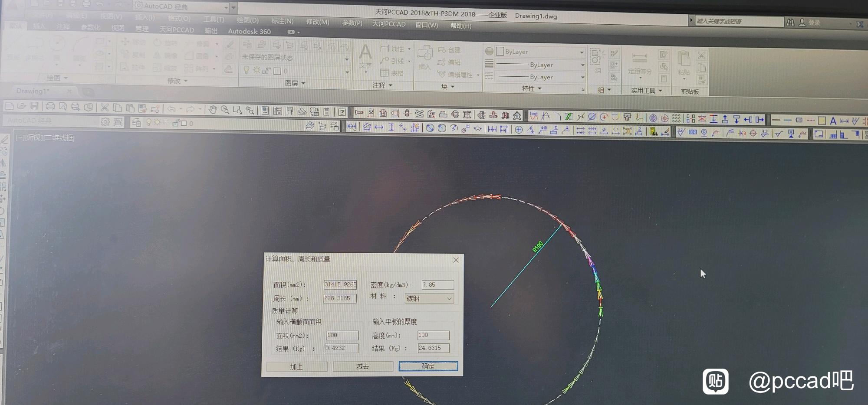The width and height of the screenshot is (868, 405).
Task: Click the PCCAD diameter symbol icon
Action: tap(592, 117)
